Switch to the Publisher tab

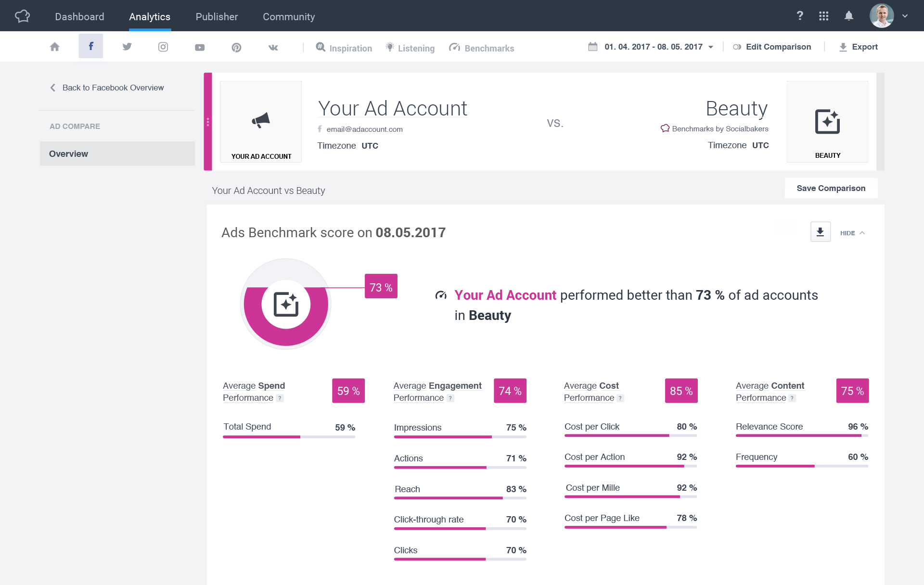pyautogui.click(x=217, y=16)
